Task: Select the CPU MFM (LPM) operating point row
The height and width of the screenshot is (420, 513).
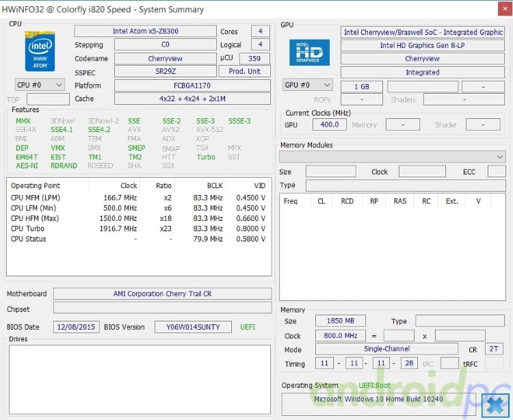Action: pos(138,198)
